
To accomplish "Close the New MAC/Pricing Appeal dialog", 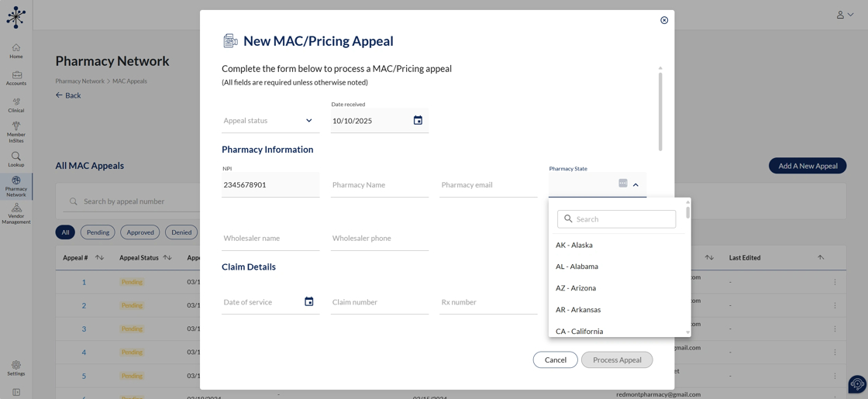I will (664, 20).
